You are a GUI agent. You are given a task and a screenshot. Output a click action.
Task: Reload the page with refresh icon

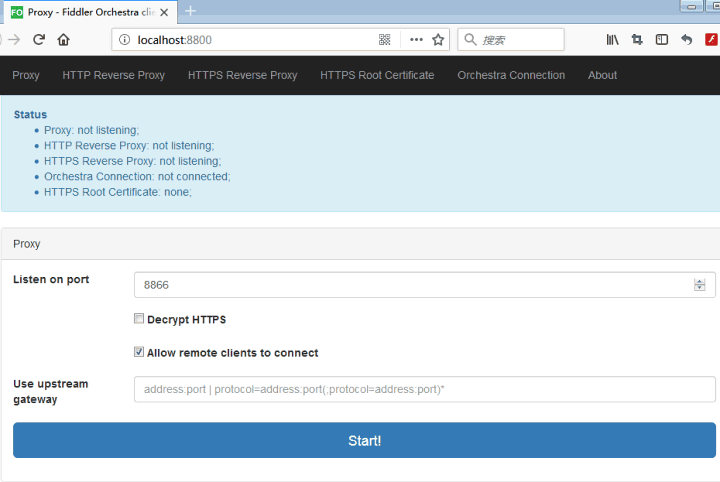39,39
